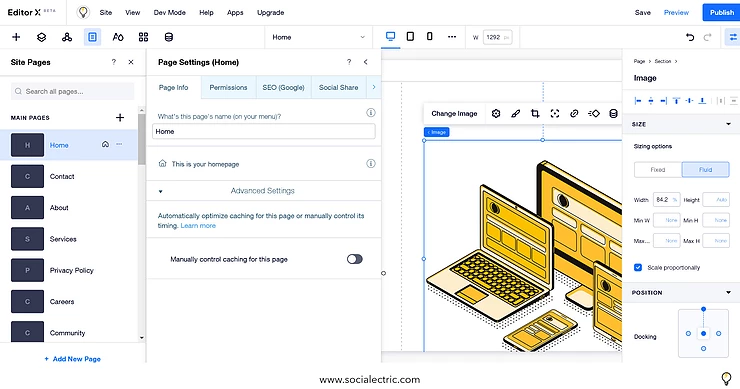Align image to bottom edge
740x389 pixels.
702,101
